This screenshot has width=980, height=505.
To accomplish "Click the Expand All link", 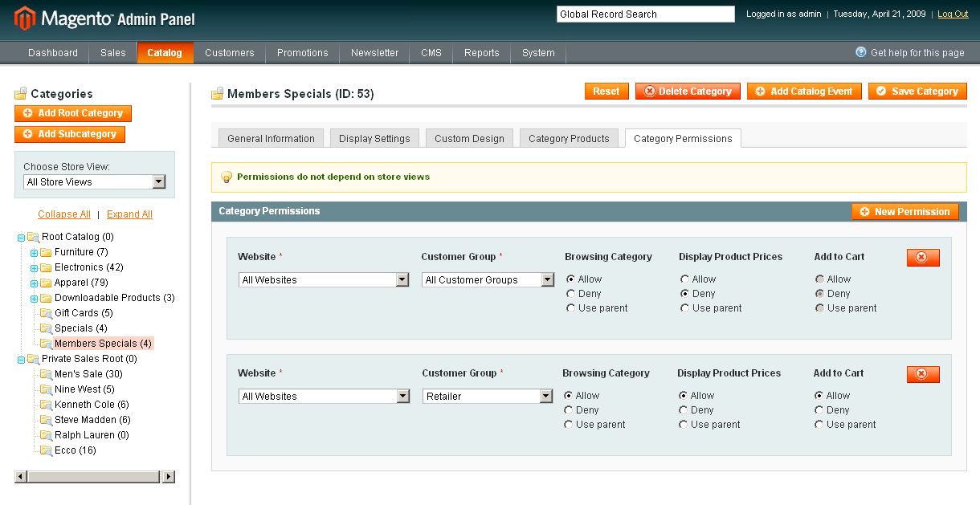I will point(129,214).
